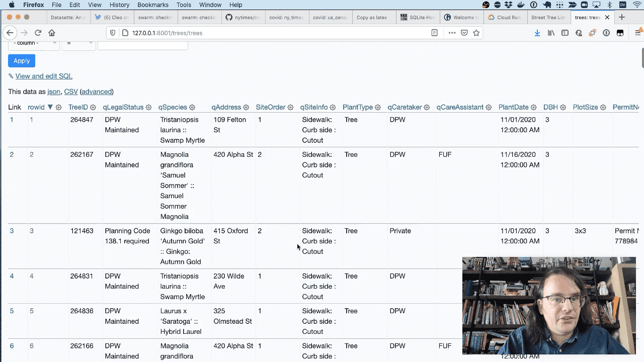Switch to the Cloud Run tab
Screen dimensions: 644x362
click(505, 17)
